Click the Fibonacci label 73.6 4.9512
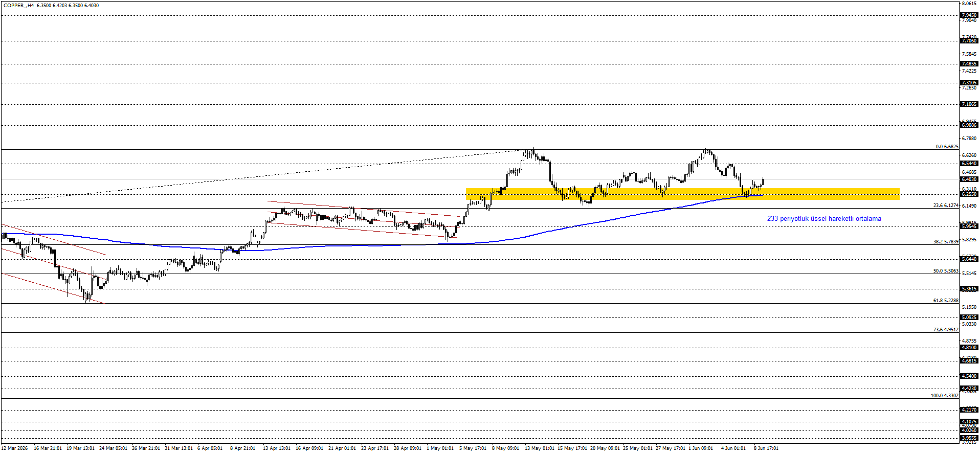The height and width of the screenshot is (454, 980). coord(946,330)
